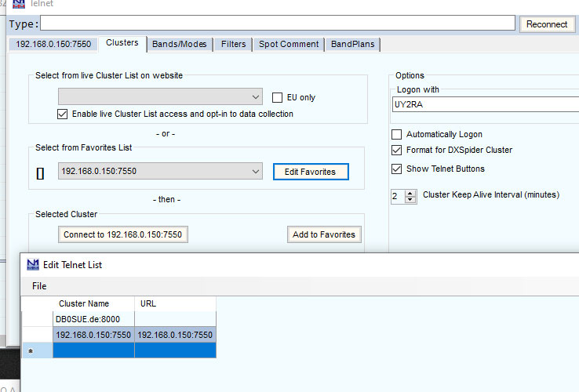Click Connect to 192.168.0.150:7550 button

[123, 234]
